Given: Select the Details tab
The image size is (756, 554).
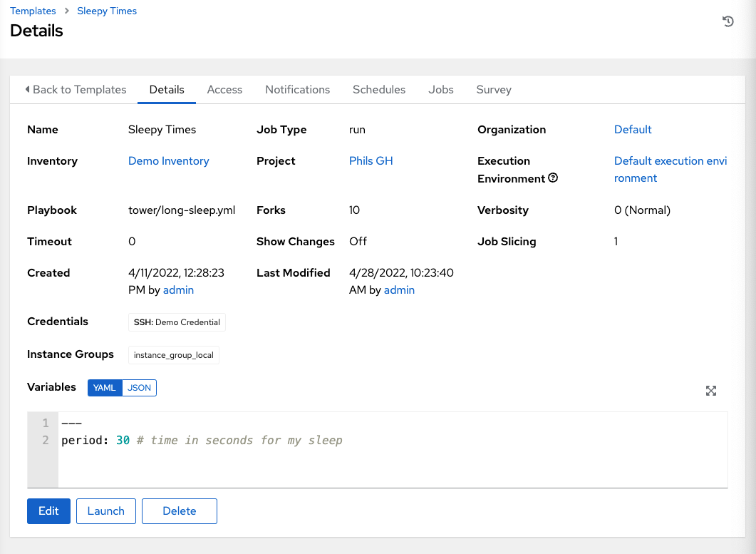Looking at the screenshot, I should pos(166,89).
